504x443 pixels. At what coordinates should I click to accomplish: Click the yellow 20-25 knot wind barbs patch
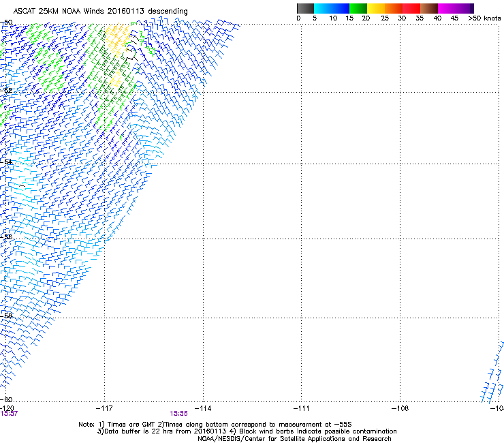(117, 40)
